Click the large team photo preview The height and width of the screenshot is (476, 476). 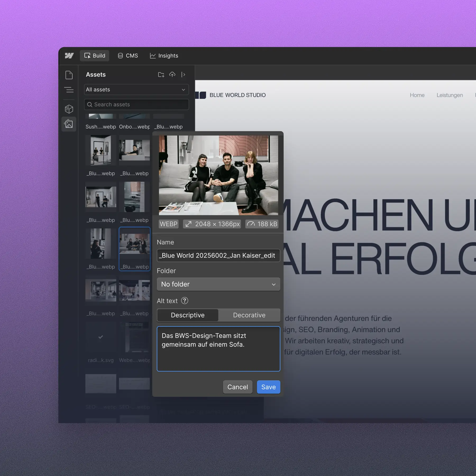(x=218, y=175)
